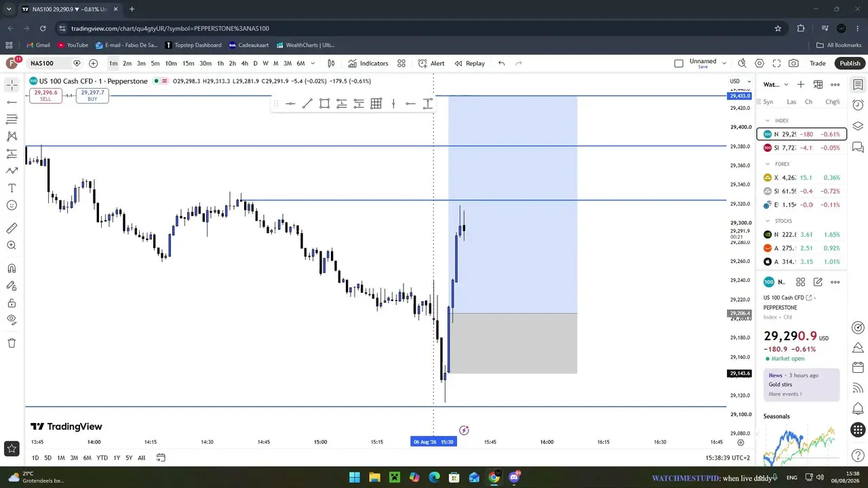
Task: Open the Fibonacci retracement tools
Action: pos(12,119)
